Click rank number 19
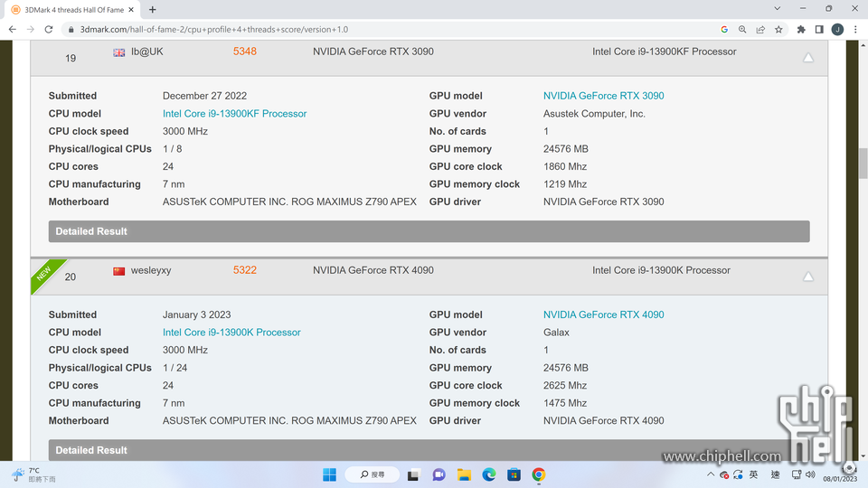 [71, 58]
